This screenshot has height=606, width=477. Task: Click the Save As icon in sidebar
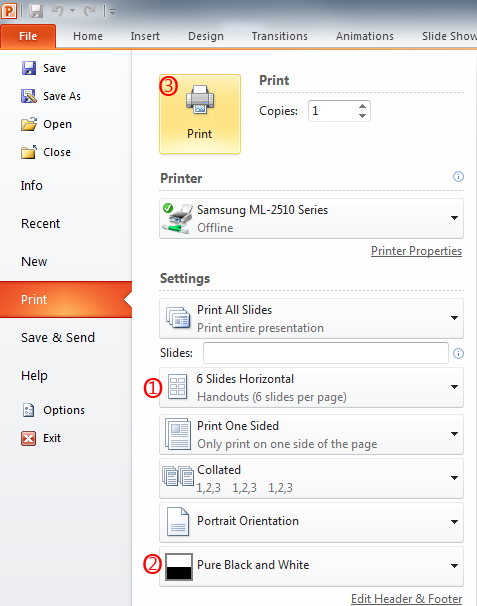pyautogui.click(x=29, y=96)
